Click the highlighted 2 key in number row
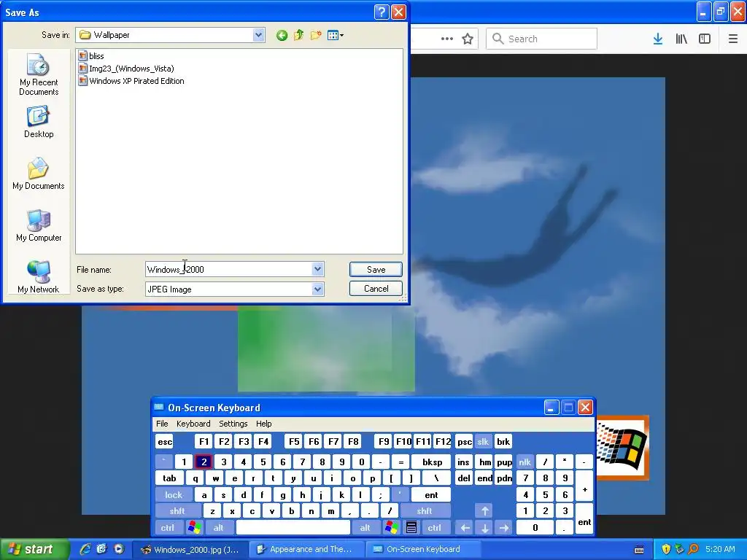The width and height of the screenshot is (747, 560). point(204,462)
